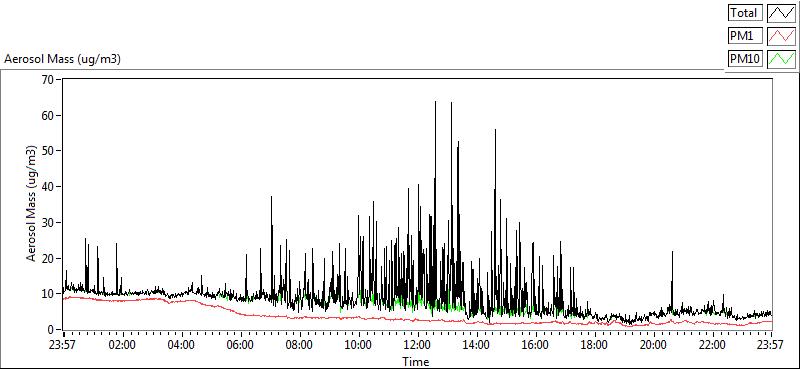This screenshot has width=800, height=369.
Task: Open the PM1 red line style swatch
Action: click(782, 36)
